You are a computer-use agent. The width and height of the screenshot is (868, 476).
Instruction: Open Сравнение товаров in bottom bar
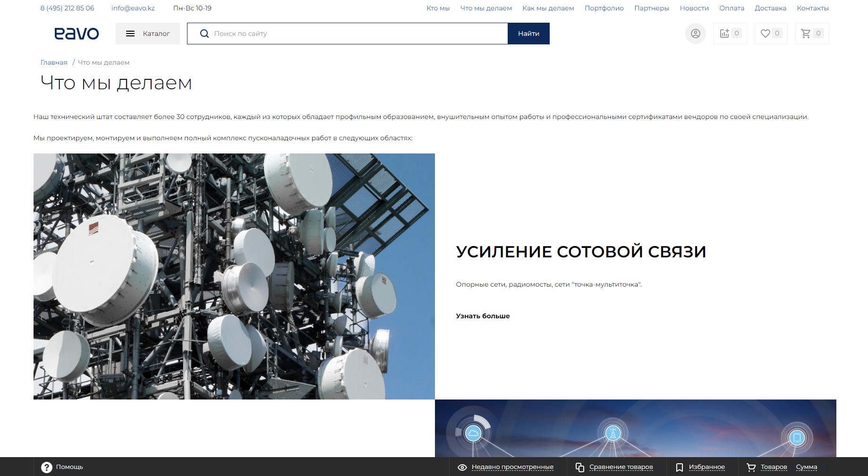(621, 467)
